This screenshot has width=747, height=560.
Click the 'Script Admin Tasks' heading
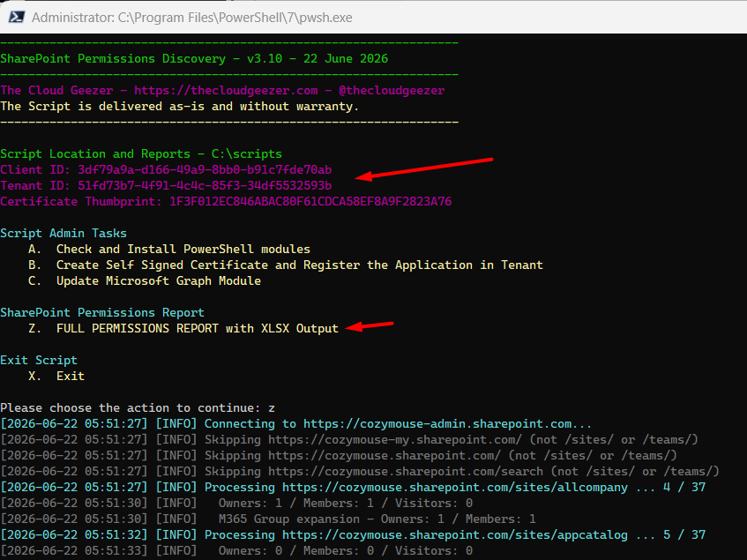pos(63,234)
